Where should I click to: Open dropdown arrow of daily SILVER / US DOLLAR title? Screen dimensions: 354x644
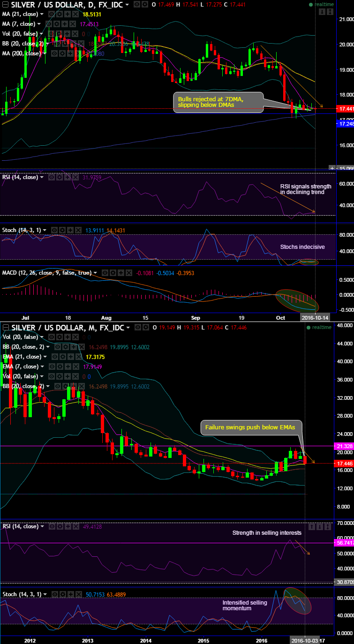click(127, 5)
